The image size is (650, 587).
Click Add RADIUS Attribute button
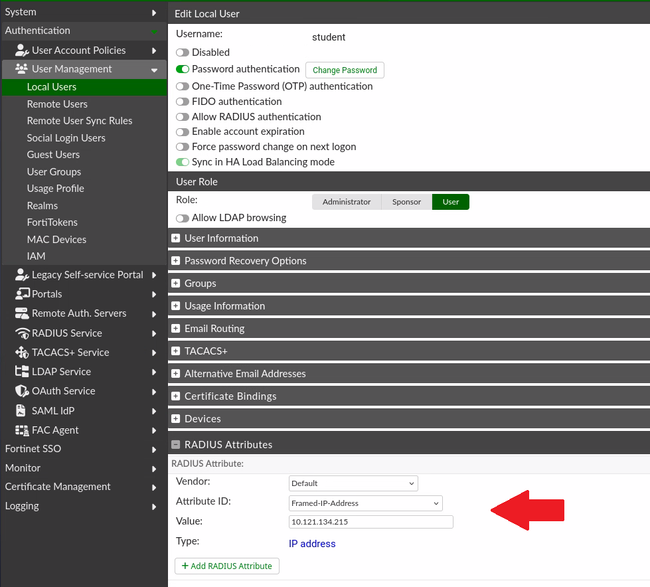227,566
